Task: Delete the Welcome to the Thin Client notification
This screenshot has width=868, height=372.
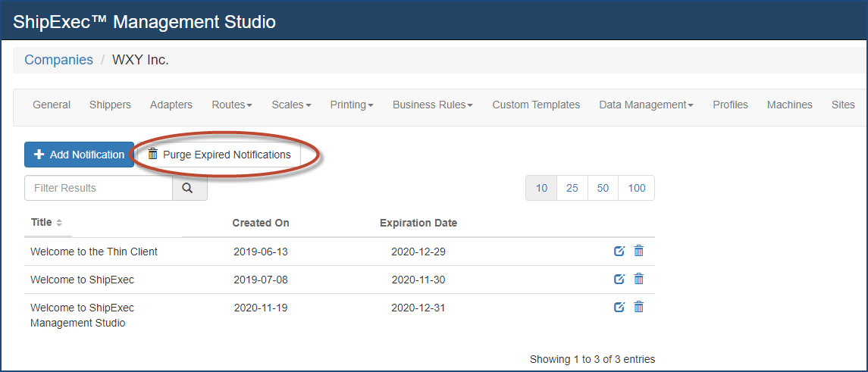Action: [x=638, y=251]
